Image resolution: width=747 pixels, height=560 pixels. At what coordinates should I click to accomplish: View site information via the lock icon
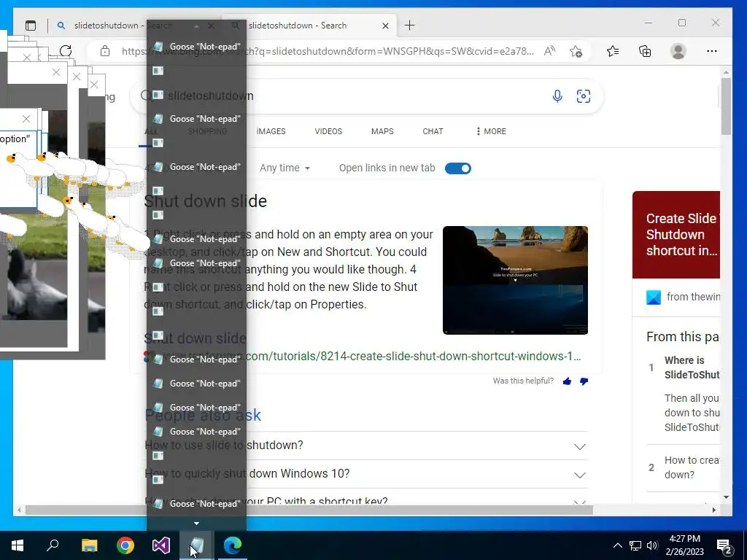[105, 51]
